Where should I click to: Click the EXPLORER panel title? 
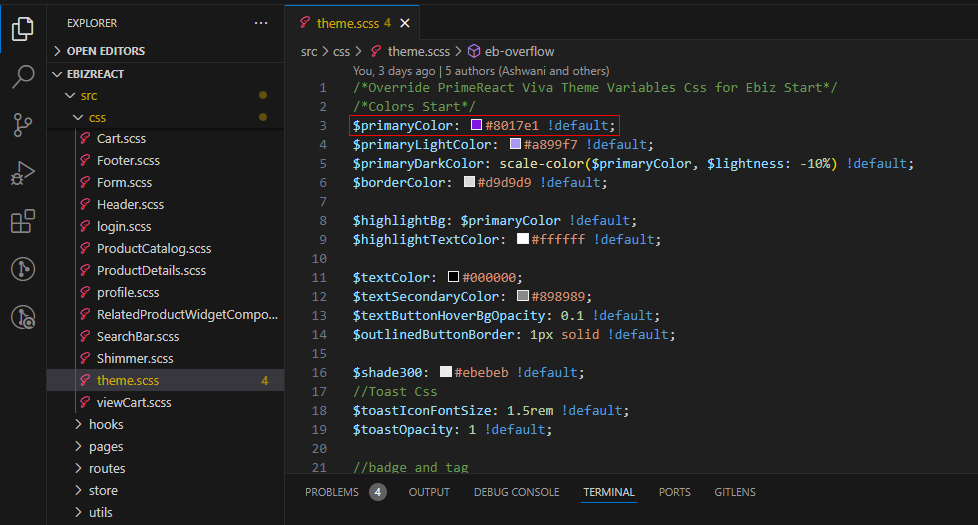click(x=92, y=23)
